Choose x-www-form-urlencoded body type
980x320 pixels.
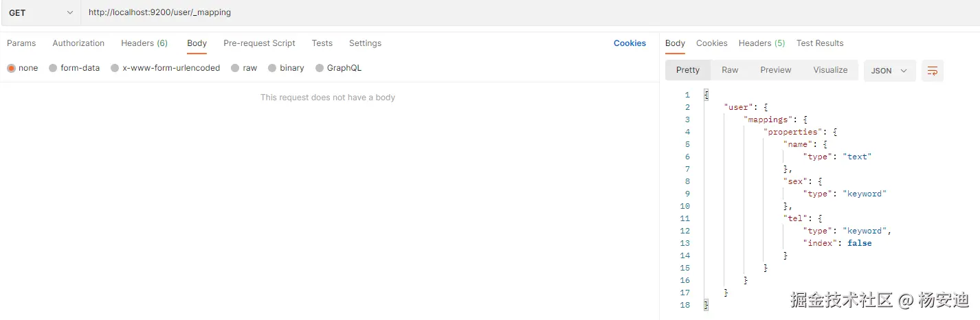coord(115,68)
